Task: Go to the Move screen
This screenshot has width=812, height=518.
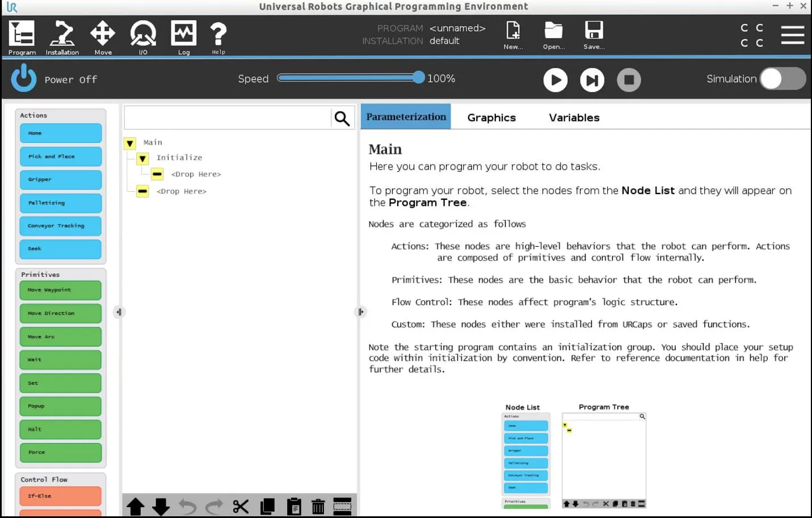Action: (x=103, y=38)
